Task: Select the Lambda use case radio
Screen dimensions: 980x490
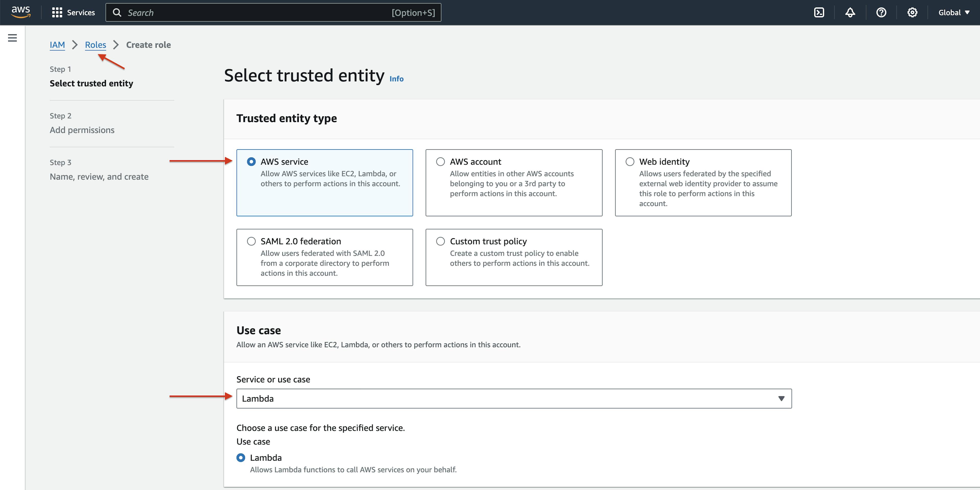Action: [x=241, y=458]
